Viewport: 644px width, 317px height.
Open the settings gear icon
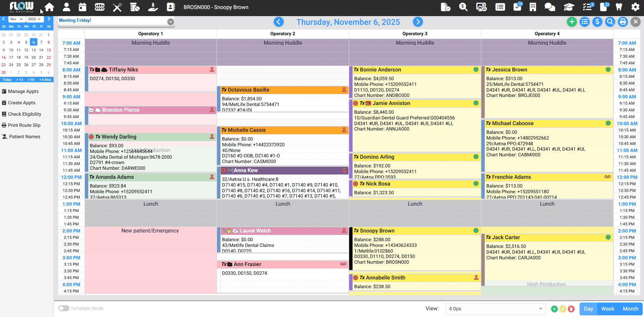[x=635, y=7]
